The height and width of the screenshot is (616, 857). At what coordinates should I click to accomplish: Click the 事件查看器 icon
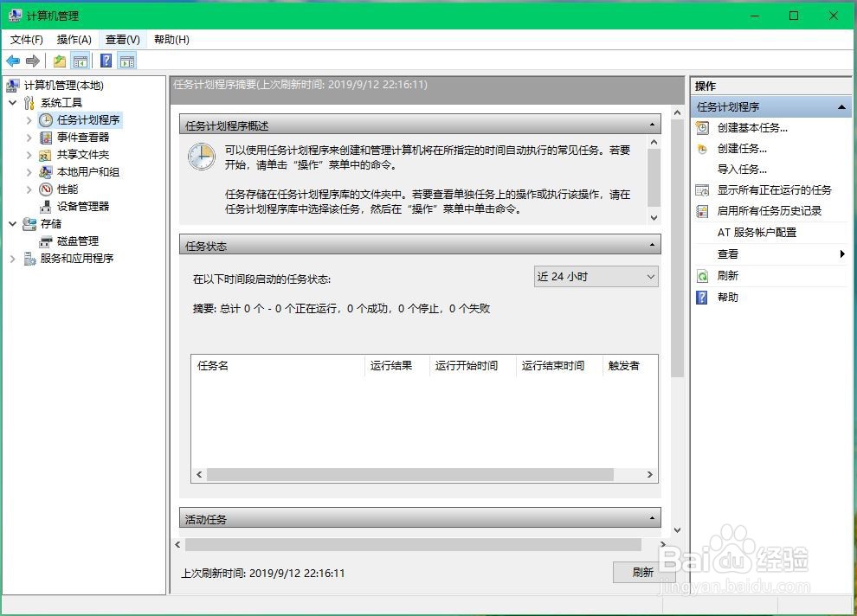[46, 137]
